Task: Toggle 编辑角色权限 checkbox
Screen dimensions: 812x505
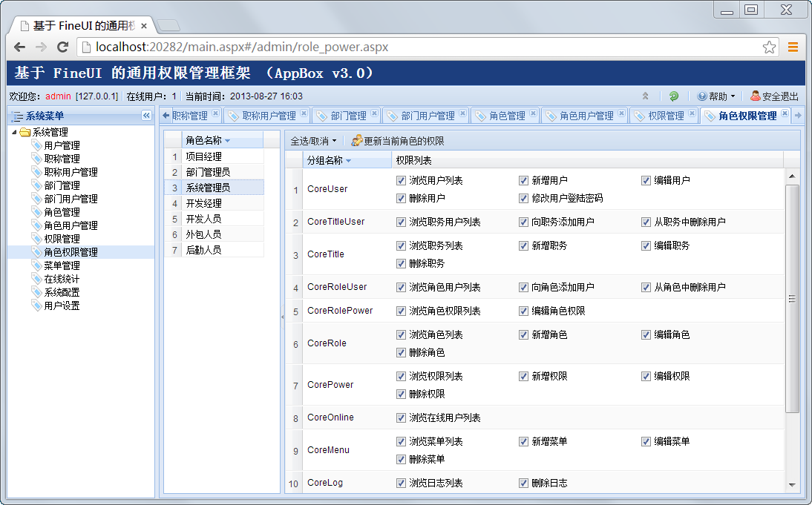Action: (523, 311)
